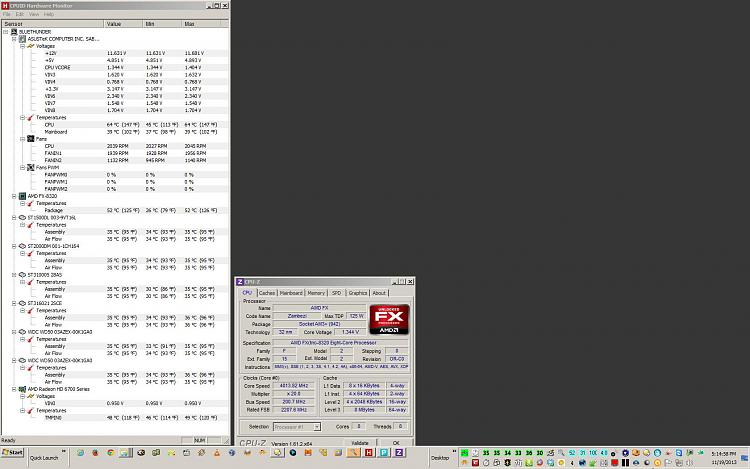750x469 pixels.
Task: Open the About tab in CPU-Z
Action: coord(379,293)
